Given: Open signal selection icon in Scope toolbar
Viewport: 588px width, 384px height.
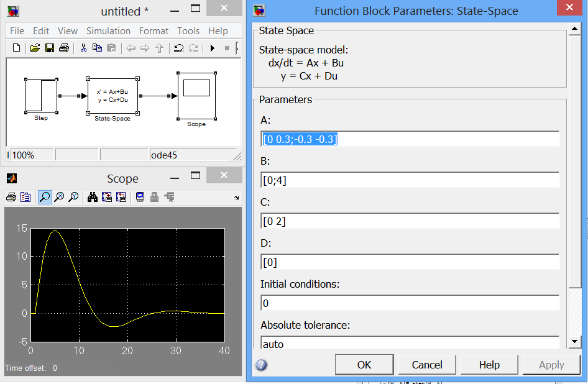Looking at the screenshot, I should pos(169,197).
